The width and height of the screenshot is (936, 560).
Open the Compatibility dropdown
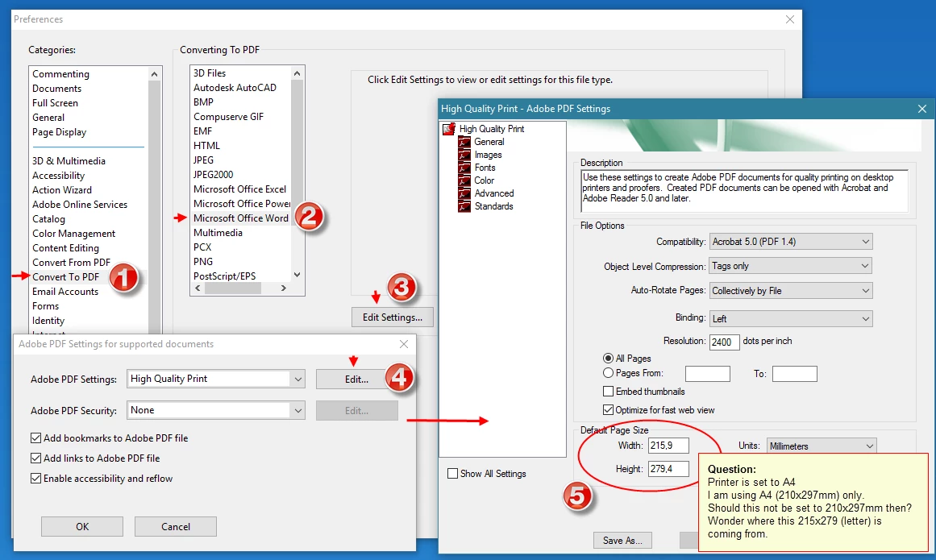pyautogui.click(x=790, y=242)
